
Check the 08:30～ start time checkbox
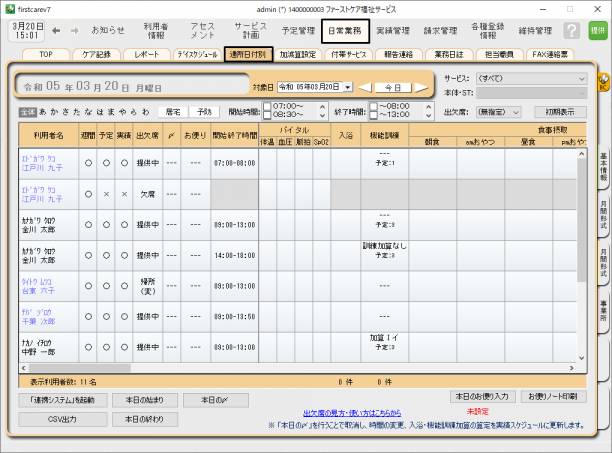[x=267, y=115]
